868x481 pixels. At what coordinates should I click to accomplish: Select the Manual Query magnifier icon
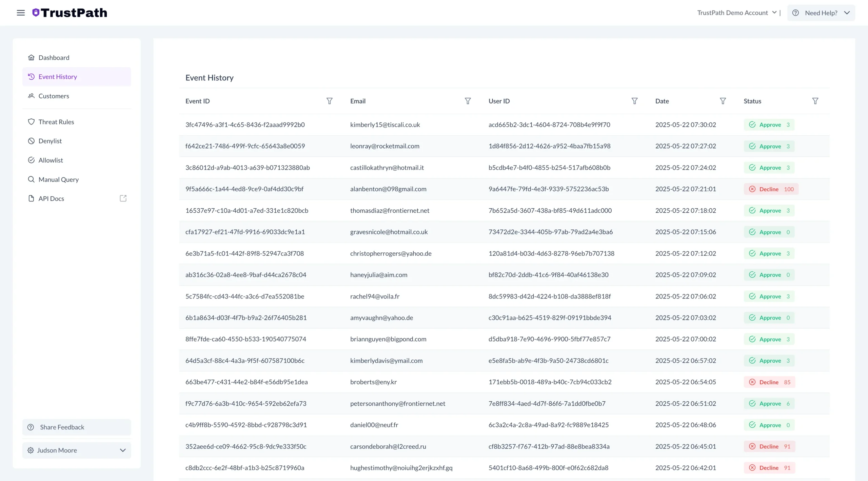click(x=31, y=179)
